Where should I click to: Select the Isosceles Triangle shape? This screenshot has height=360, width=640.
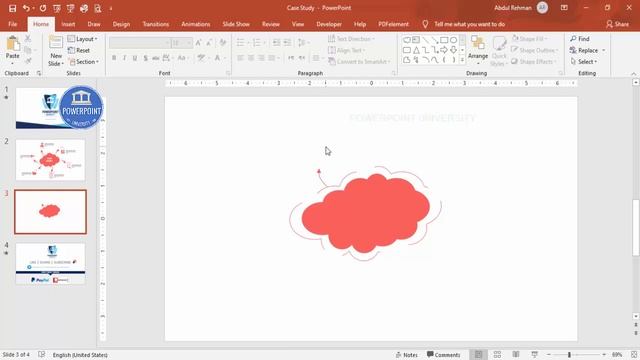[416, 50]
